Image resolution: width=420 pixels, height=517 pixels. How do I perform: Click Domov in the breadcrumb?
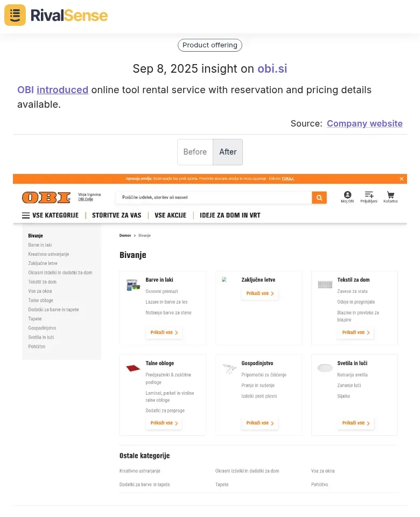pos(125,235)
